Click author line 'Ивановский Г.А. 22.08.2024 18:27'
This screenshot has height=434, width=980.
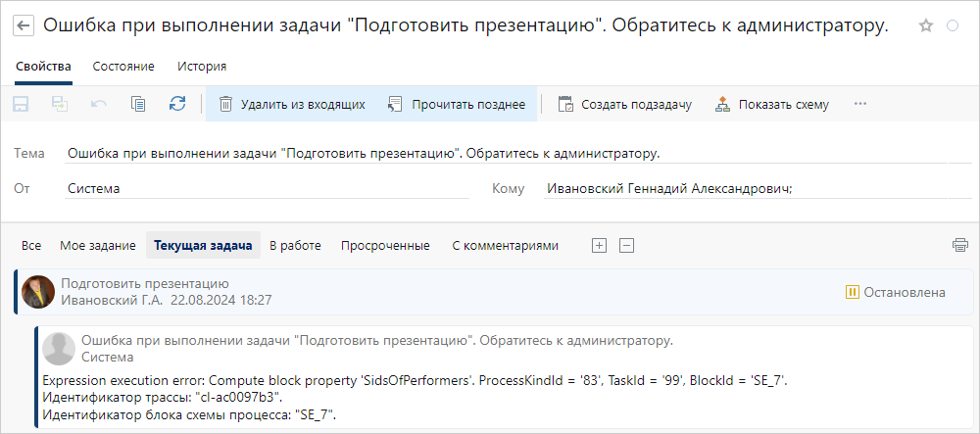click(x=167, y=301)
